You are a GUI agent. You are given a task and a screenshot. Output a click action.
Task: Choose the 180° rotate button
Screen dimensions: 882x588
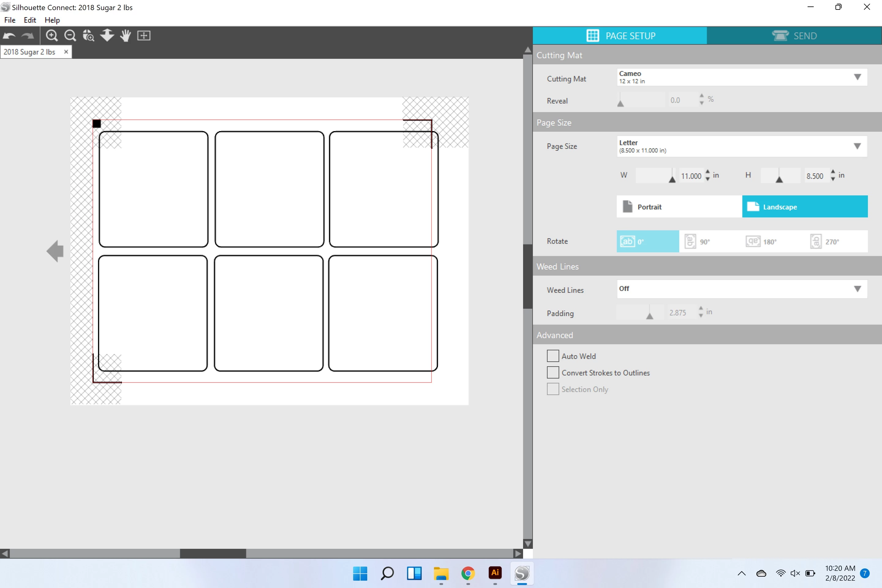761,242
